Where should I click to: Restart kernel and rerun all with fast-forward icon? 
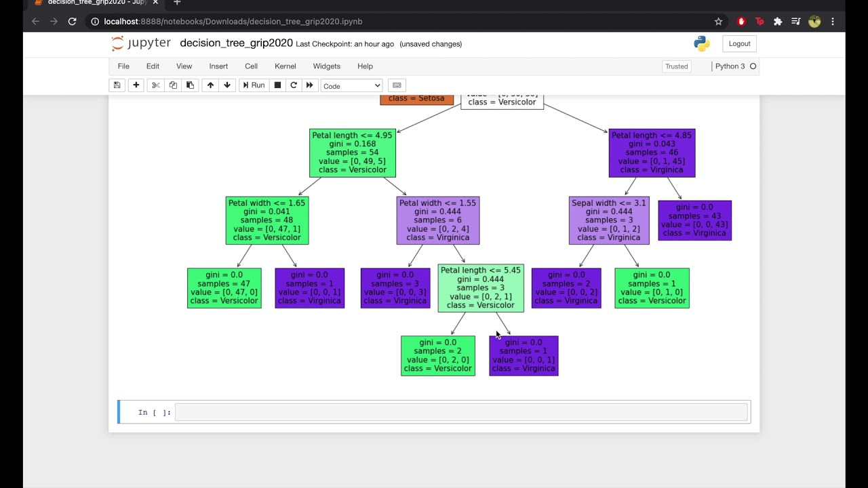(310, 85)
